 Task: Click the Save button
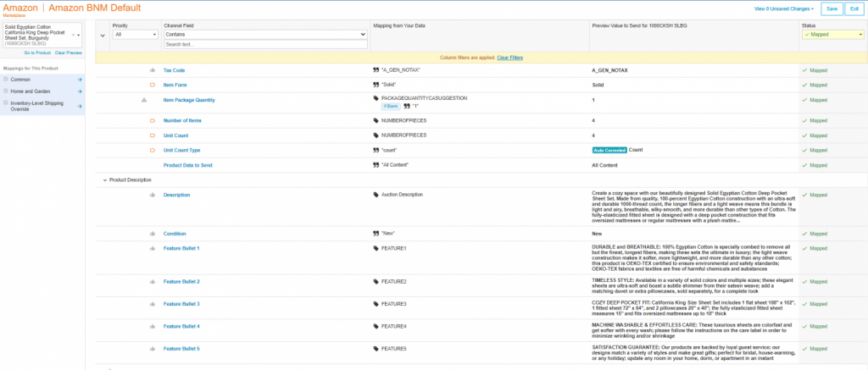(x=832, y=8)
